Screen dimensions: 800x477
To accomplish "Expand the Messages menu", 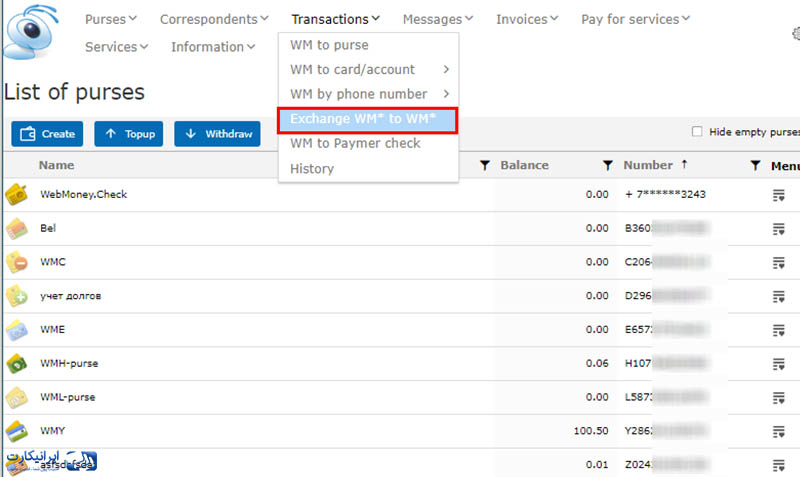I will (438, 19).
